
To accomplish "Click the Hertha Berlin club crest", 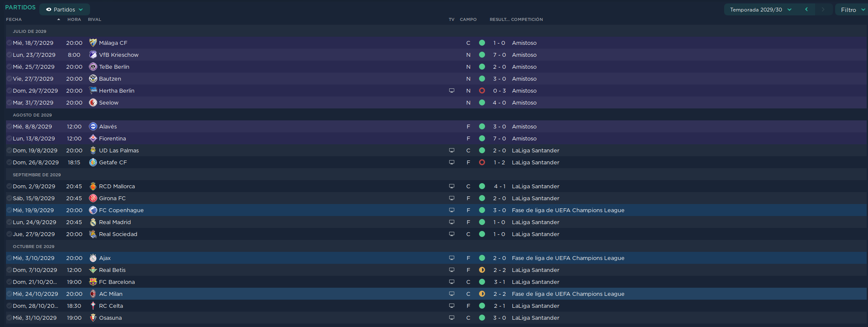I will [x=93, y=91].
